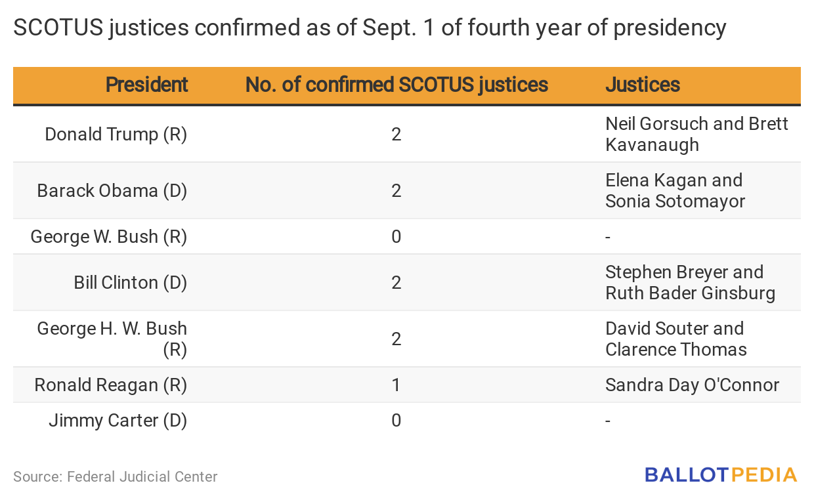Viewport: 814px width, 504px height.
Task: Click Neil Gorsuch and Brett Kavanaugh text
Action: (x=696, y=134)
